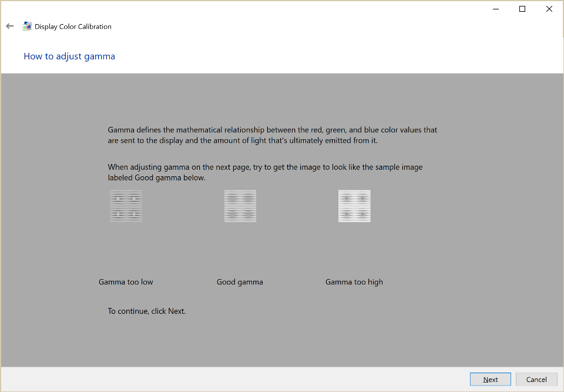The image size is (564, 392).
Task: Click the Gamma too high label
Action: (354, 282)
